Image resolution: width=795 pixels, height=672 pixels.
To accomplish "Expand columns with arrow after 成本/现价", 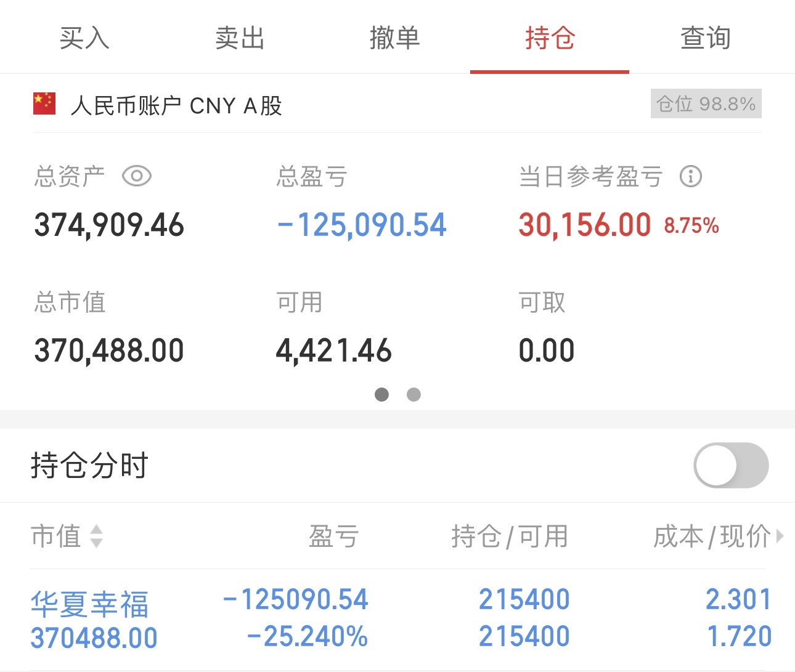I will [780, 536].
